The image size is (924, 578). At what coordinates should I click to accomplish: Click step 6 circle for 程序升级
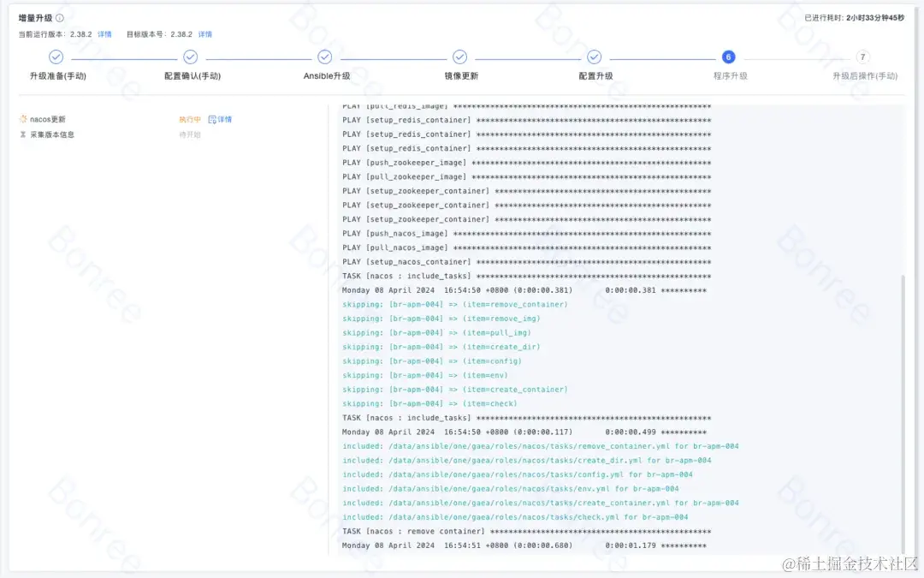[728, 57]
